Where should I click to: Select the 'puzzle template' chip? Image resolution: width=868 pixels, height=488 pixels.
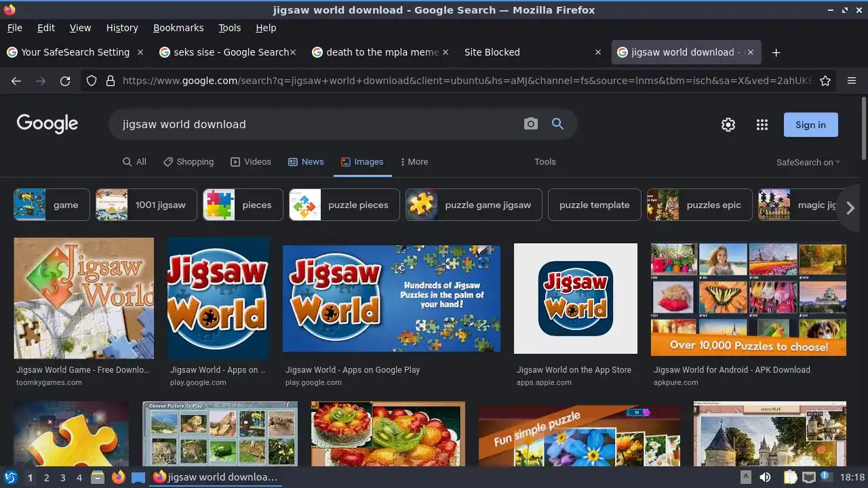point(595,205)
